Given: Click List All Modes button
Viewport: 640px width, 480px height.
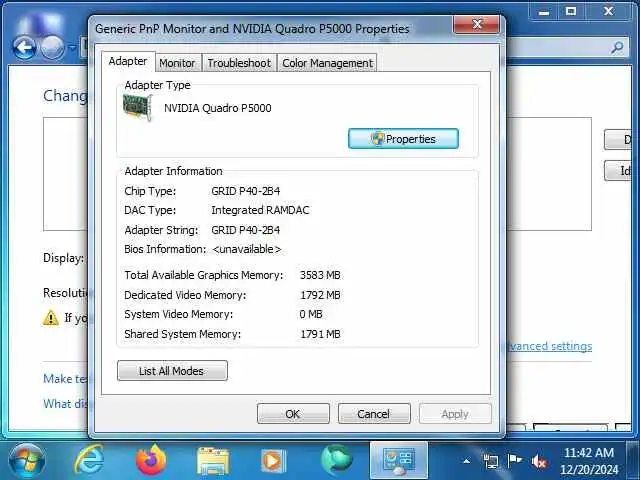Looking at the screenshot, I should 172,371.
